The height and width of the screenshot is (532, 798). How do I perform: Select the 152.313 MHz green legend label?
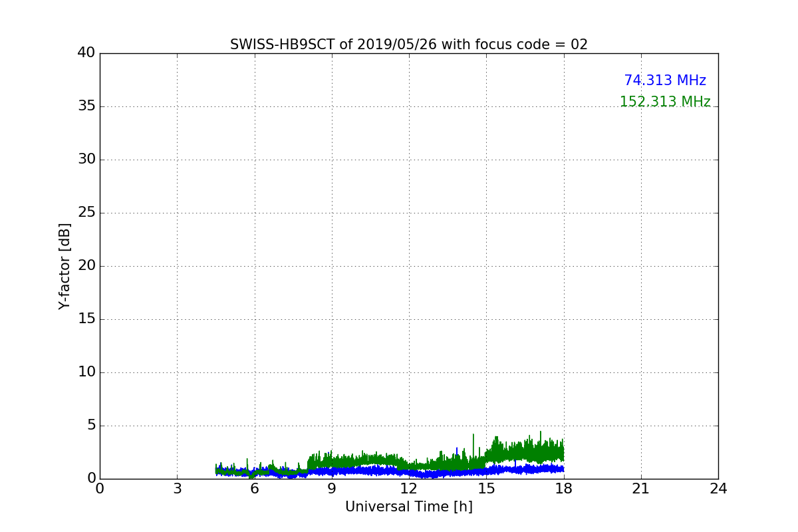click(665, 102)
